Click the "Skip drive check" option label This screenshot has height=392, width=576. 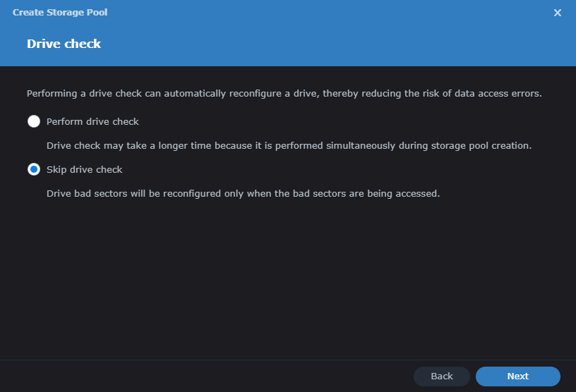click(x=84, y=169)
